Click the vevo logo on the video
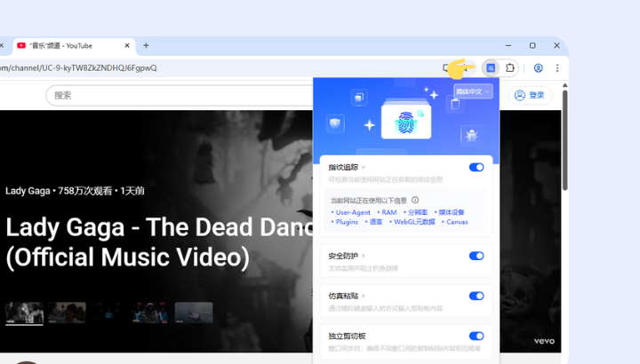 tap(544, 341)
